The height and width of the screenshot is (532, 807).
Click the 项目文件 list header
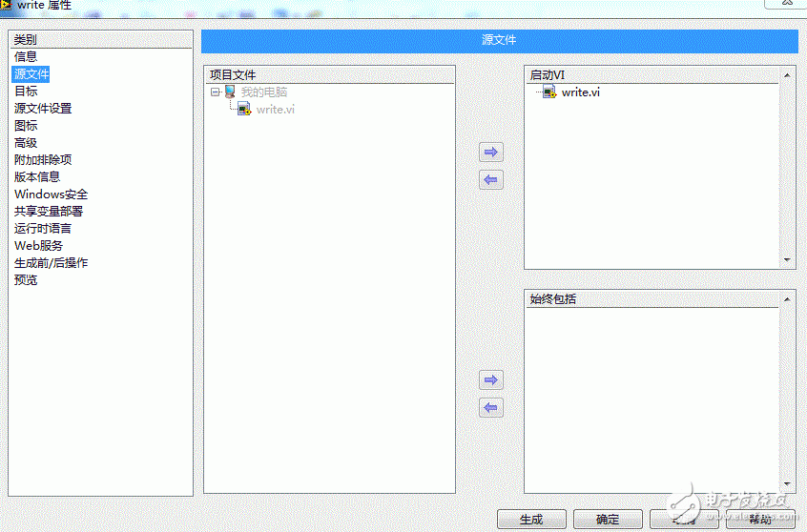tap(329, 75)
